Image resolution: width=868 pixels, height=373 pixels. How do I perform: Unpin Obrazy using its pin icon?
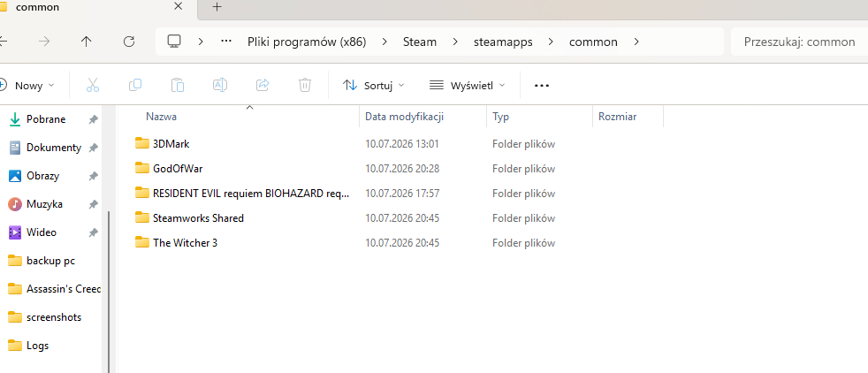pyautogui.click(x=94, y=176)
